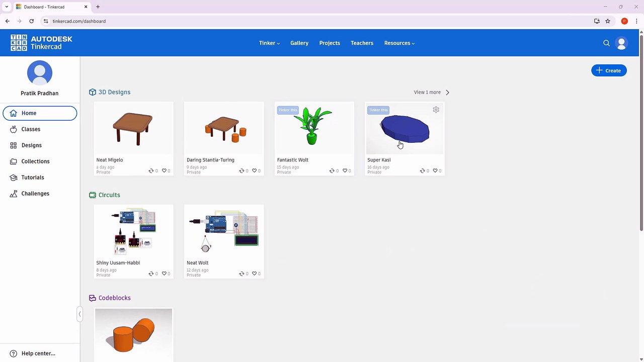
Task: Click the heart icon on Neat Migelo
Action: pyautogui.click(x=164, y=171)
